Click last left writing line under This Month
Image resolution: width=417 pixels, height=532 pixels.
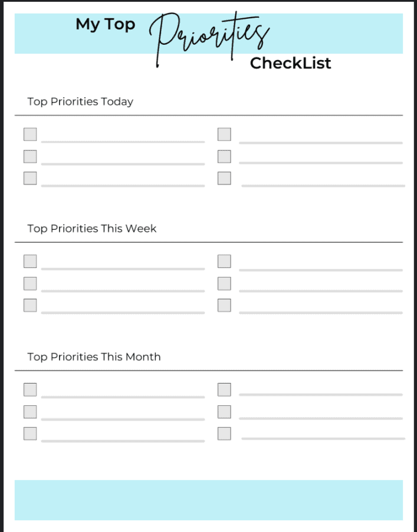(x=123, y=441)
